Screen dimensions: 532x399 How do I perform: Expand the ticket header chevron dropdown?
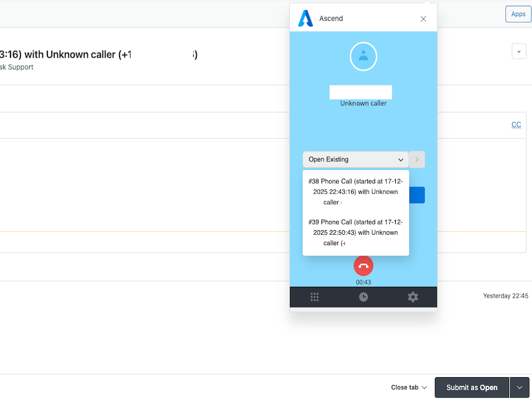coord(519,51)
